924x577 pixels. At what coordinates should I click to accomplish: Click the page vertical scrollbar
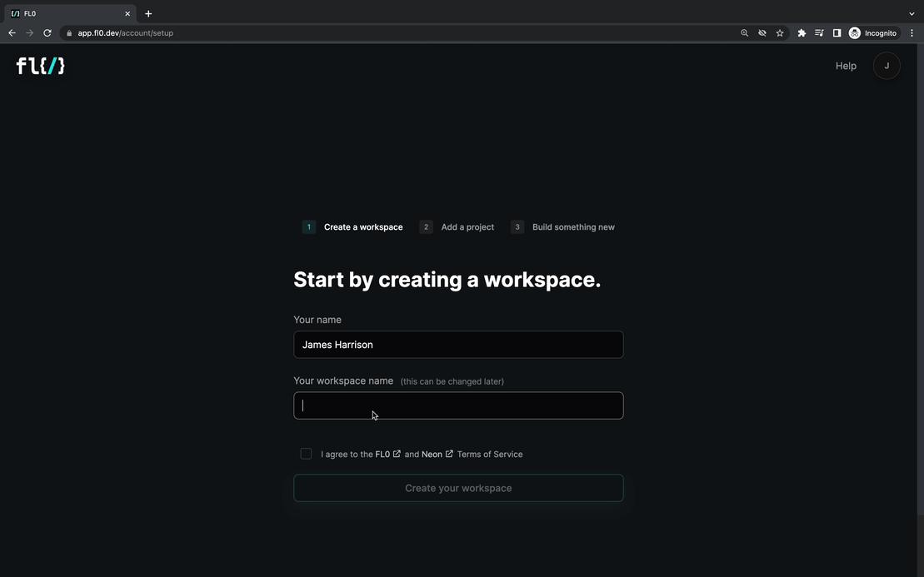tap(920, 280)
